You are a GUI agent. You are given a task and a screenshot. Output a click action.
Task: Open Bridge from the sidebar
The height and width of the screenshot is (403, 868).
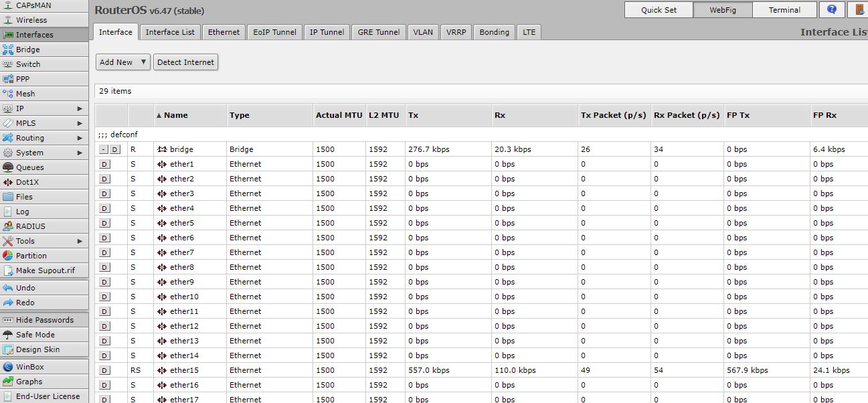tap(28, 50)
